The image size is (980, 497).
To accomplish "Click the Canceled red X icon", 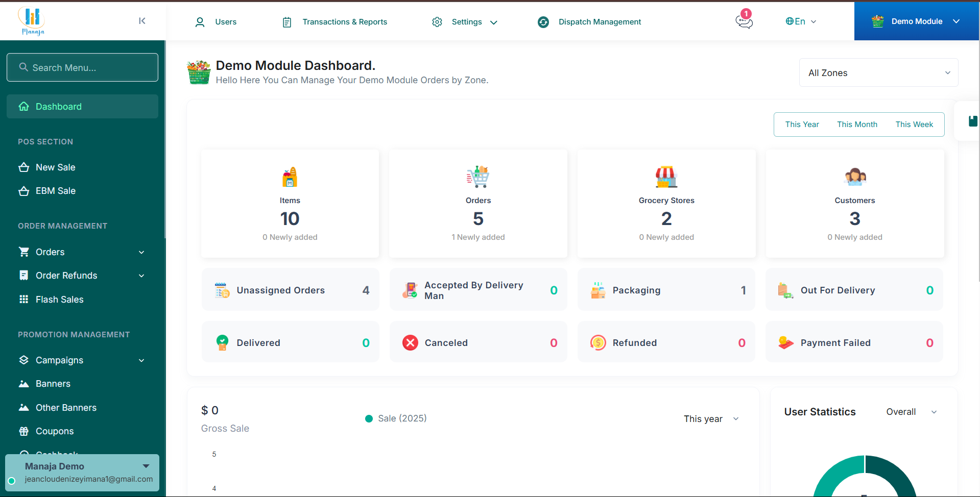I will click(x=410, y=342).
